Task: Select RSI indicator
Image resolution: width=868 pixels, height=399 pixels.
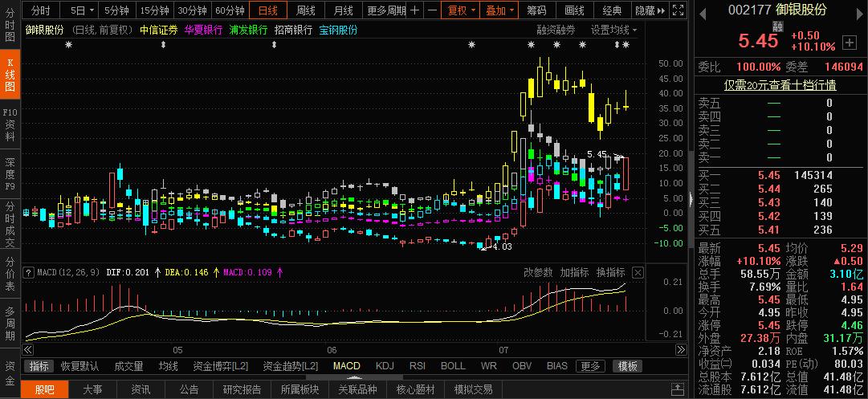Action: pyautogui.click(x=418, y=366)
